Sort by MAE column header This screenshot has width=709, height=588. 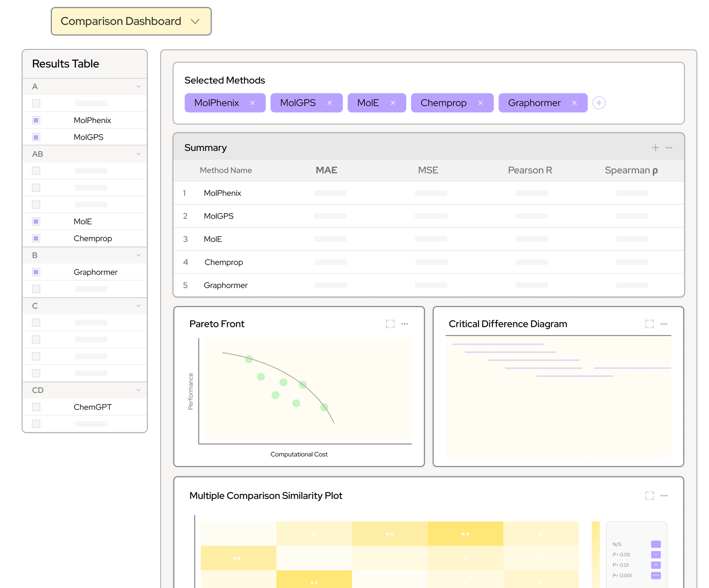point(326,170)
